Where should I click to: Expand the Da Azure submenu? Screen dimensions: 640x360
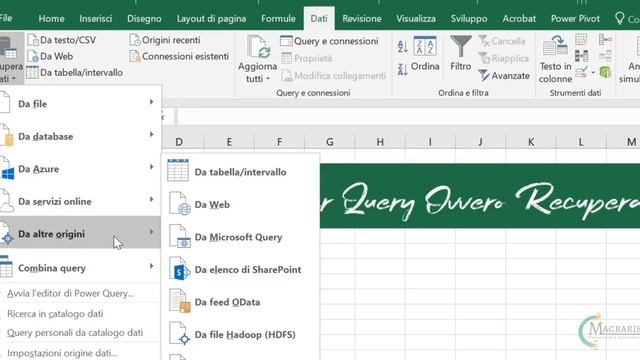tap(80, 169)
